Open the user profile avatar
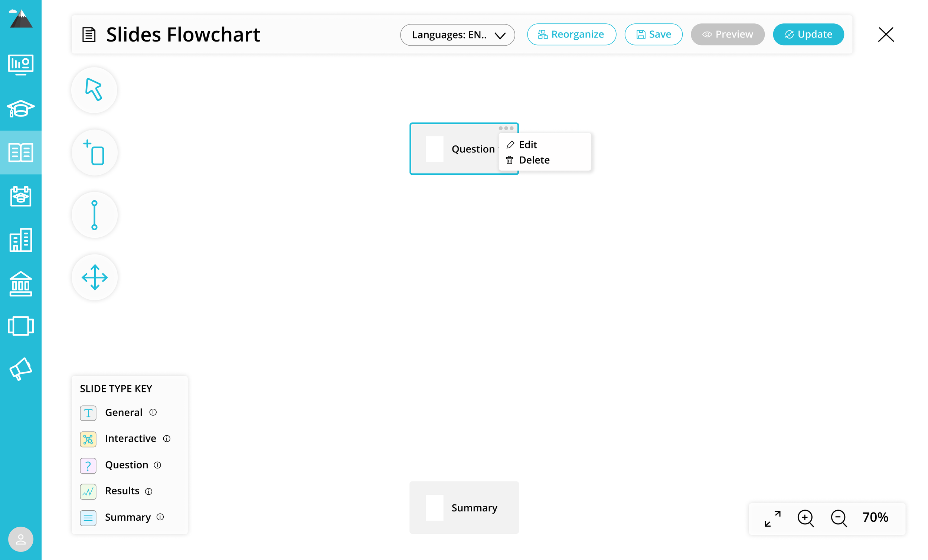Screen dimensions: 928x560 point(21,539)
